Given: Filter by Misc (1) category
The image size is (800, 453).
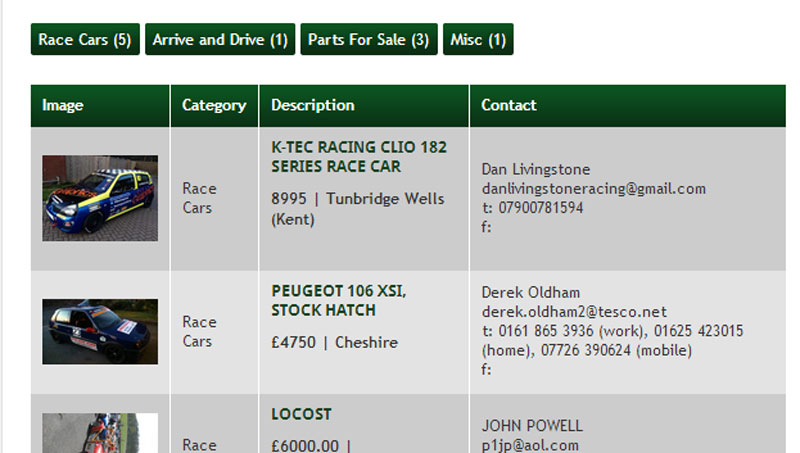Looking at the screenshot, I should [x=478, y=39].
